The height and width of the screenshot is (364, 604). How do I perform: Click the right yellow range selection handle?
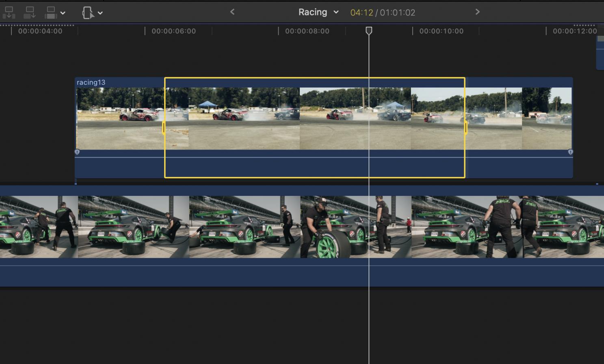pos(465,128)
